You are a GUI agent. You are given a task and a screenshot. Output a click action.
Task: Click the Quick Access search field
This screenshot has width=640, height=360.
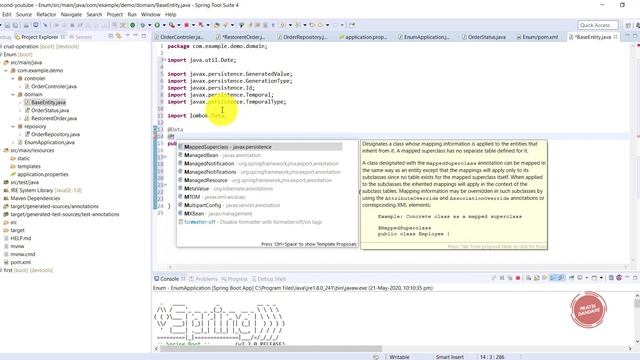click(598, 25)
